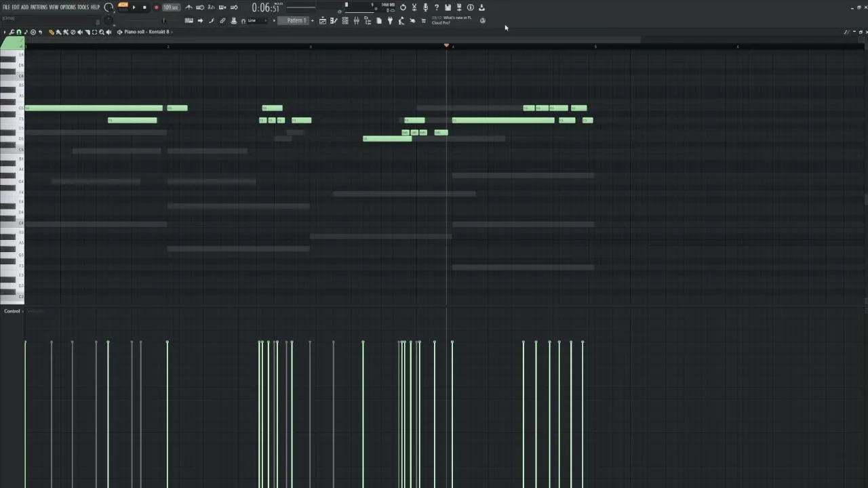Click the Stop button
This screenshot has width=868, height=488.
tap(144, 7)
